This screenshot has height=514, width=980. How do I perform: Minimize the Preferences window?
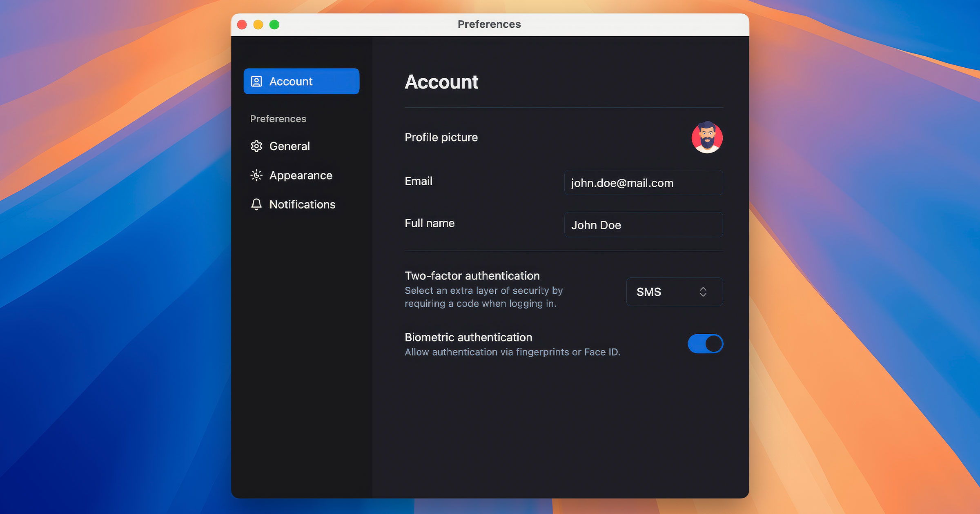click(x=258, y=24)
